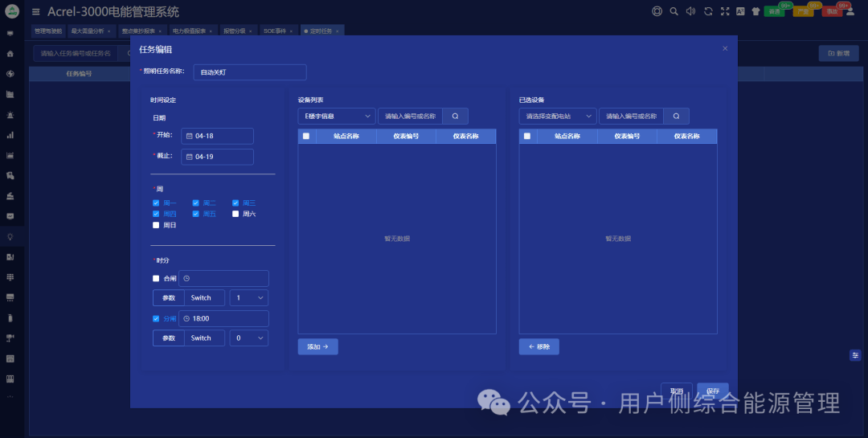Uncheck the 周二 checkbox

(195, 203)
